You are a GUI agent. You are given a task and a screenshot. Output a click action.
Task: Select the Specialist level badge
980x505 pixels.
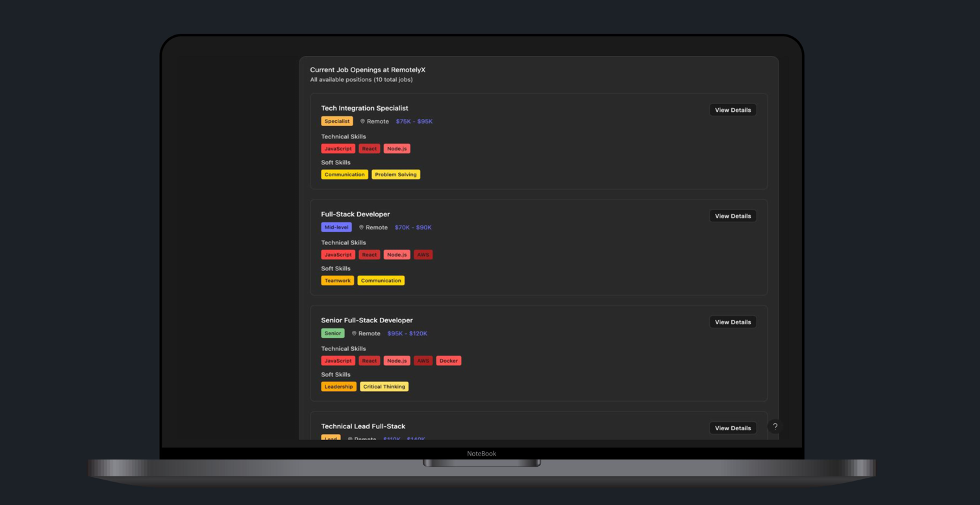pyautogui.click(x=336, y=122)
